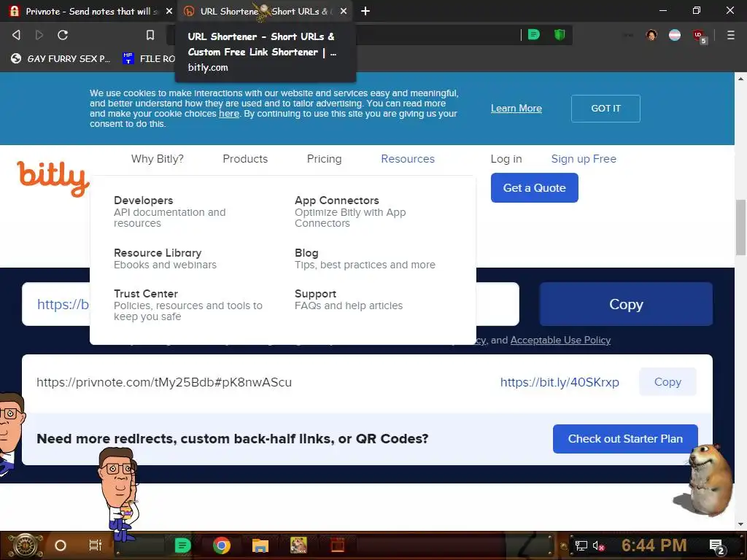The width and height of the screenshot is (747, 560).
Task: Click the 'here' cookie choices link
Action: [x=228, y=114]
